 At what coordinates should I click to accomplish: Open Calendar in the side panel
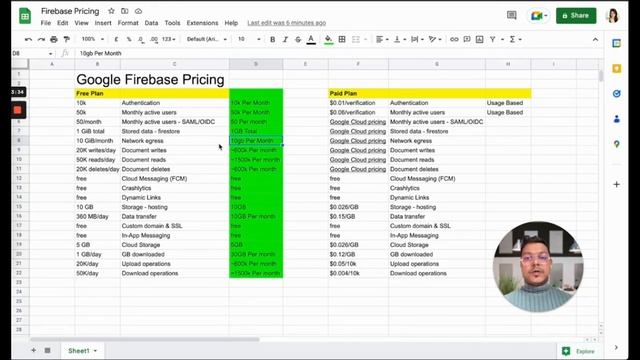(616, 43)
